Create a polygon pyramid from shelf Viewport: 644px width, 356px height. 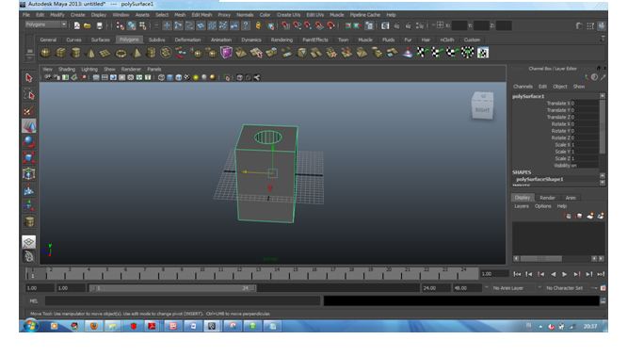click(136, 53)
